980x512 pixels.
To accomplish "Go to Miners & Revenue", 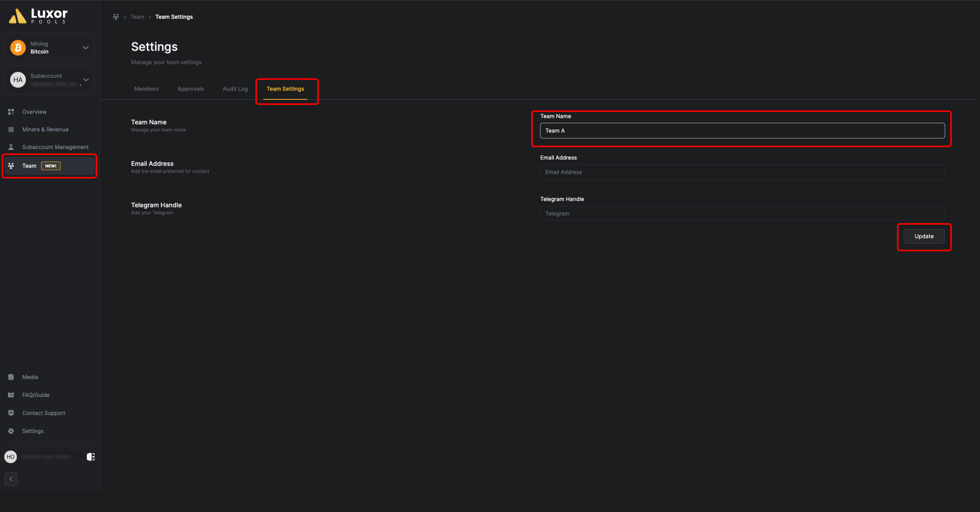I will pyautogui.click(x=45, y=130).
